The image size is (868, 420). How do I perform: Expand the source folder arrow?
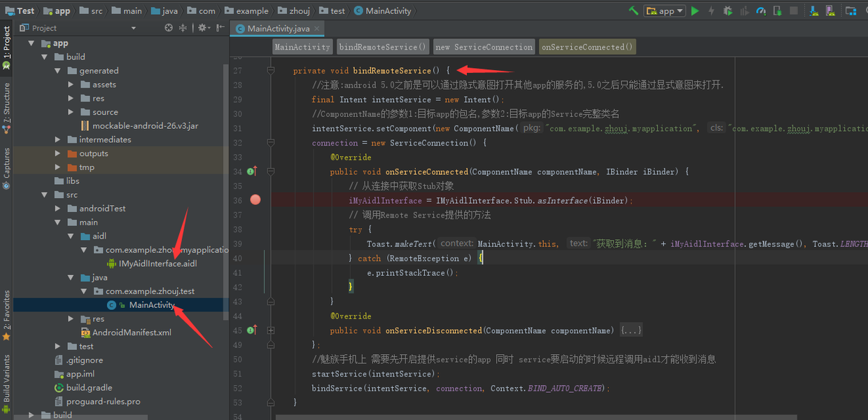(x=71, y=112)
